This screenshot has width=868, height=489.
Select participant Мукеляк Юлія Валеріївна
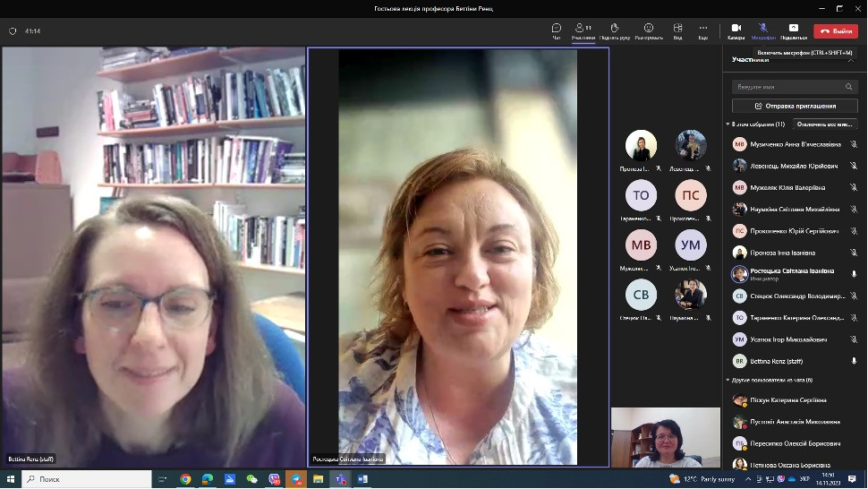click(x=795, y=187)
